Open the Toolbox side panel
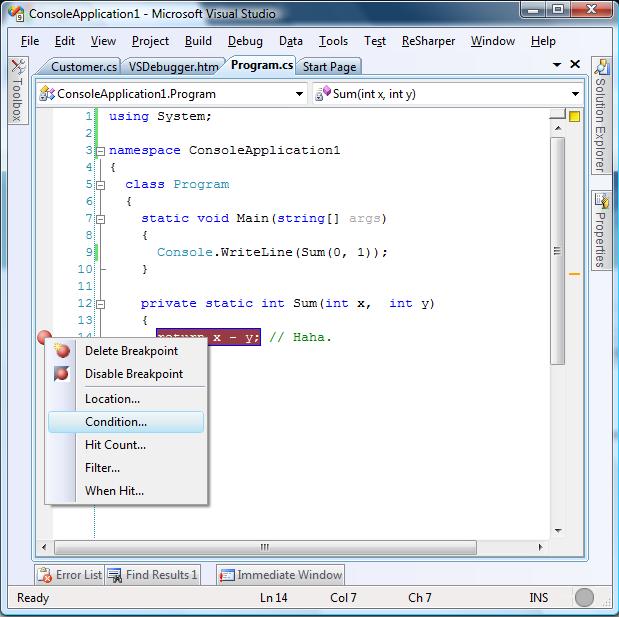Viewport: 619px width, 617px height. pyautogui.click(x=18, y=91)
